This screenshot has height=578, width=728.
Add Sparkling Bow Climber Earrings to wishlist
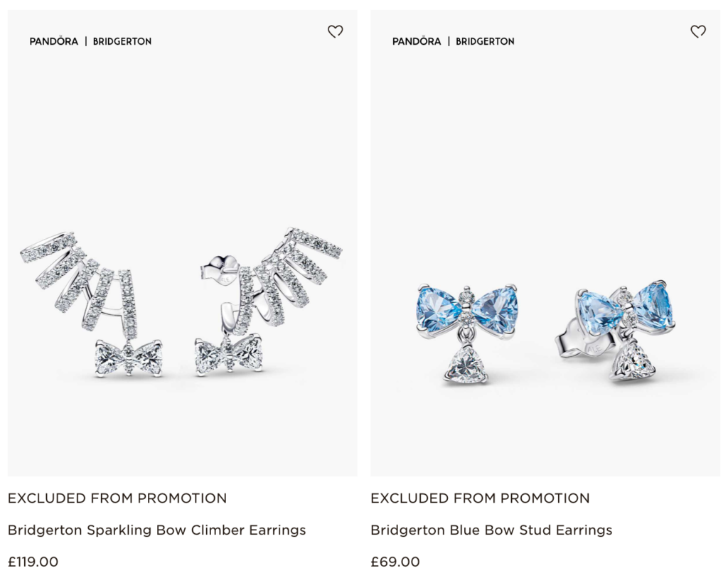click(x=336, y=31)
